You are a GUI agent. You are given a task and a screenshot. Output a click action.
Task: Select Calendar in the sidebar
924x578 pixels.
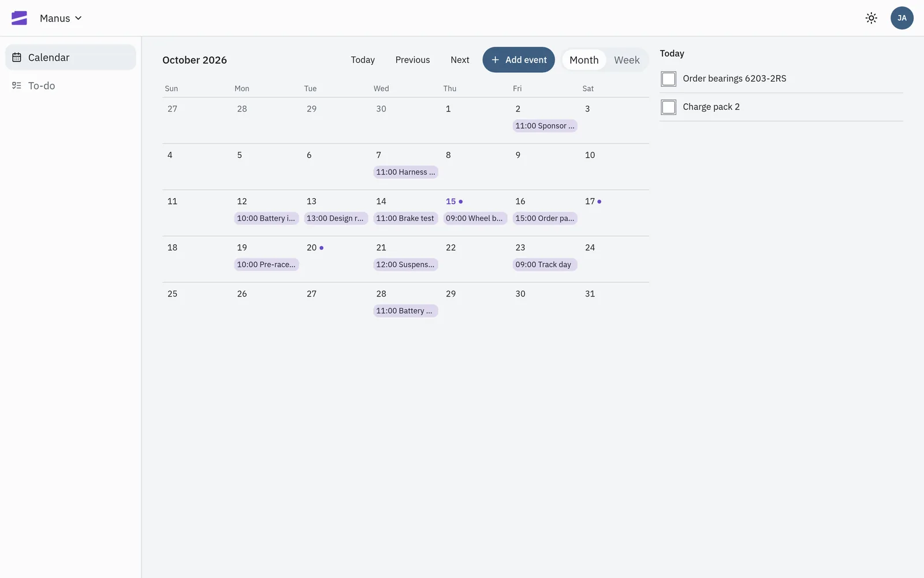coord(70,57)
